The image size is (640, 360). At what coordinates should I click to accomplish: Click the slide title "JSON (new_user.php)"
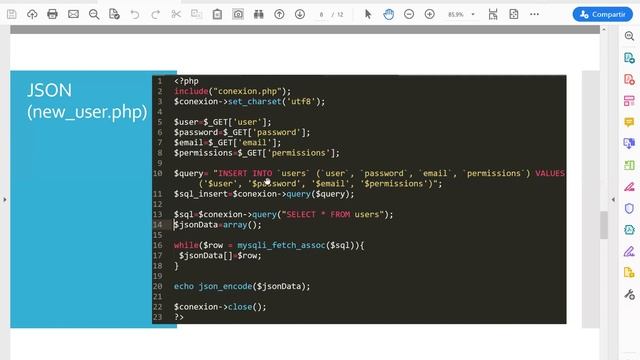87,101
